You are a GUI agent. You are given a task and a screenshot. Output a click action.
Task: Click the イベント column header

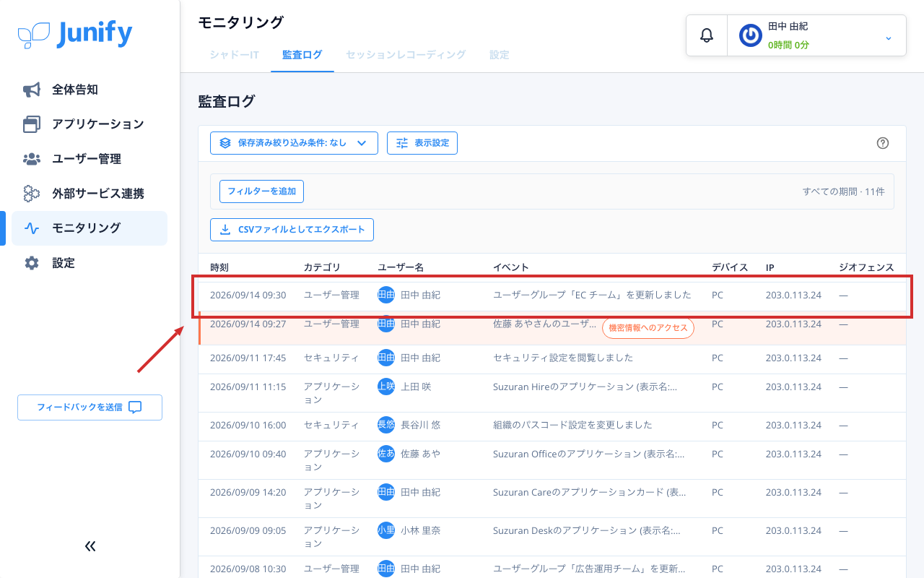511,267
